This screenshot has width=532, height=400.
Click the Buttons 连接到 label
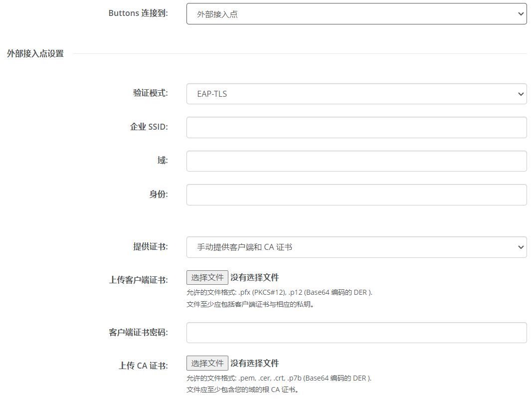tap(138, 13)
